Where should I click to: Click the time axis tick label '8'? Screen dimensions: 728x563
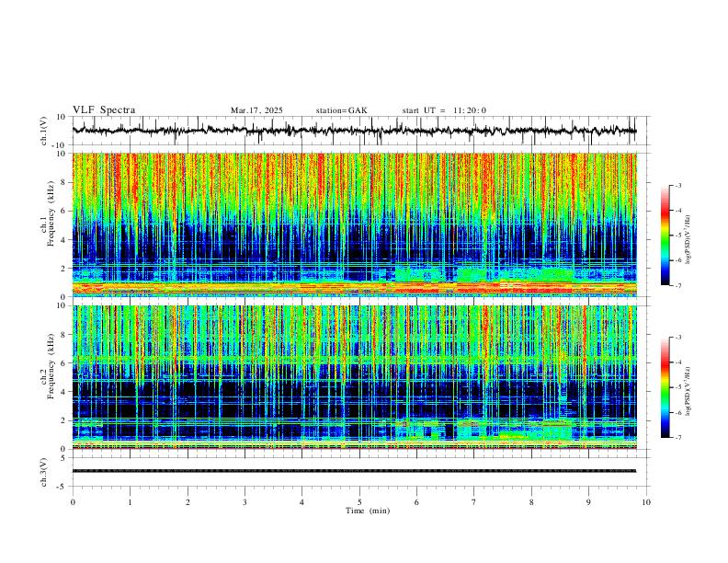pos(531,502)
